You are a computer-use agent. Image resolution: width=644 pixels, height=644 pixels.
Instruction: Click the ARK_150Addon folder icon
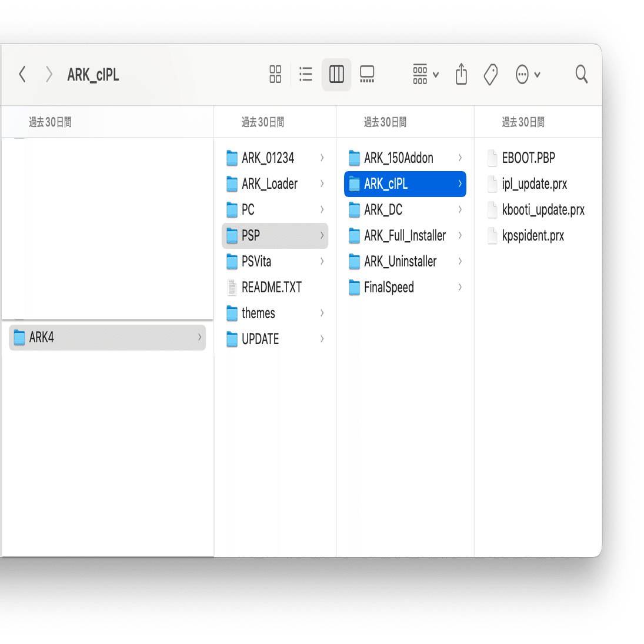coord(355,158)
